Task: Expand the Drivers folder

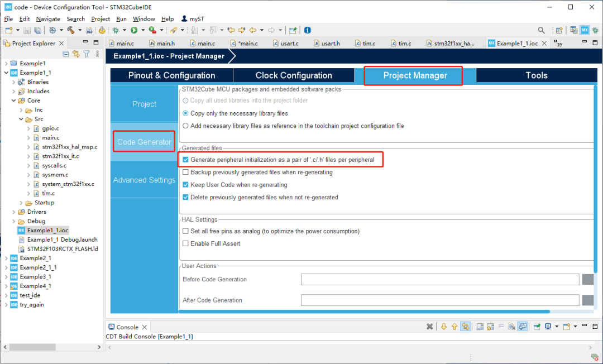Action: 14,212
